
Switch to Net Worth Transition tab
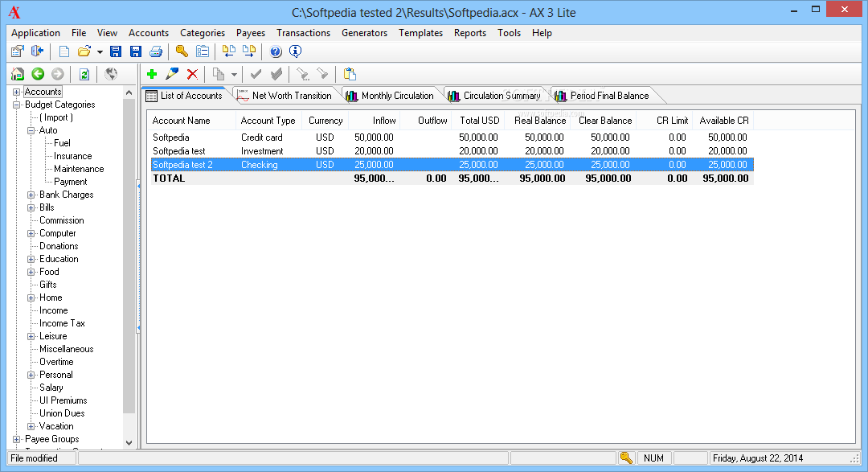[285, 96]
